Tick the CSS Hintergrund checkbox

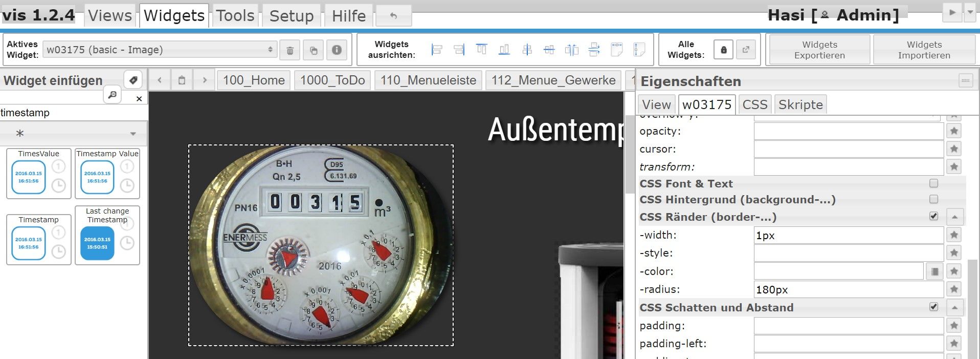(x=933, y=199)
